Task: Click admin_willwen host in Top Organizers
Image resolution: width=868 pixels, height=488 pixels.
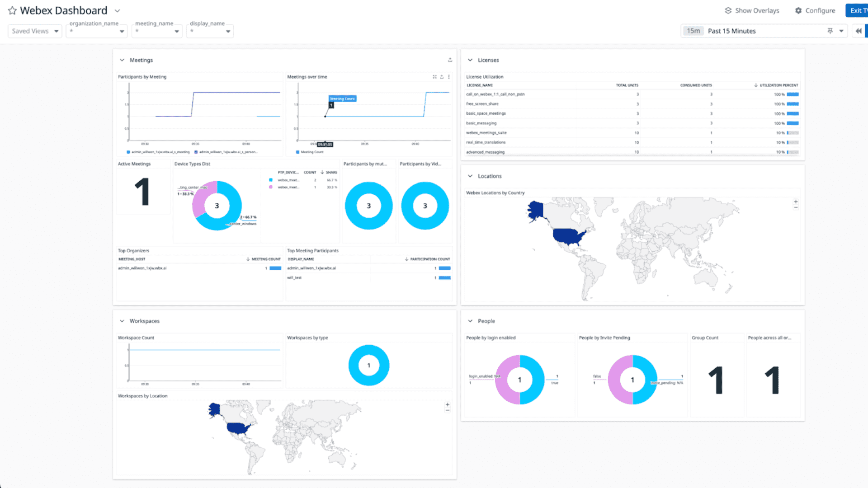Action: click(142, 268)
